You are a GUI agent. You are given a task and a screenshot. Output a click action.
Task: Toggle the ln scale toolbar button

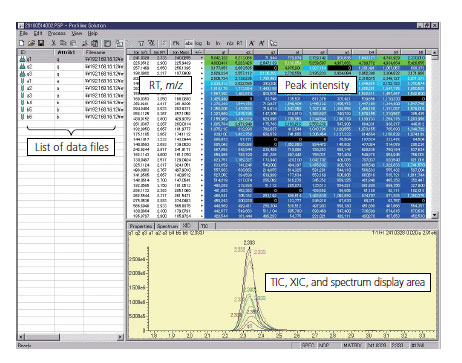(218, 43)
